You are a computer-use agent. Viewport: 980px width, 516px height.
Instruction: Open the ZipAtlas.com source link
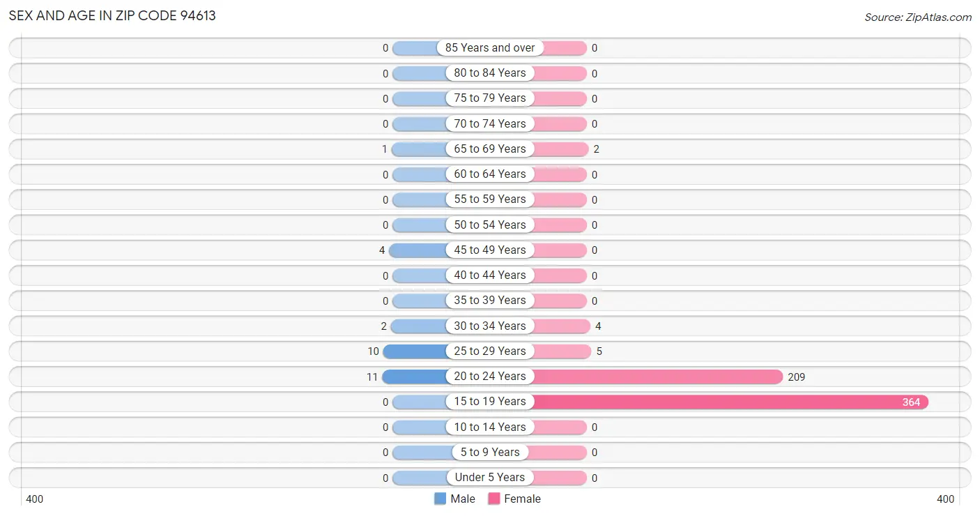point(918,17)
